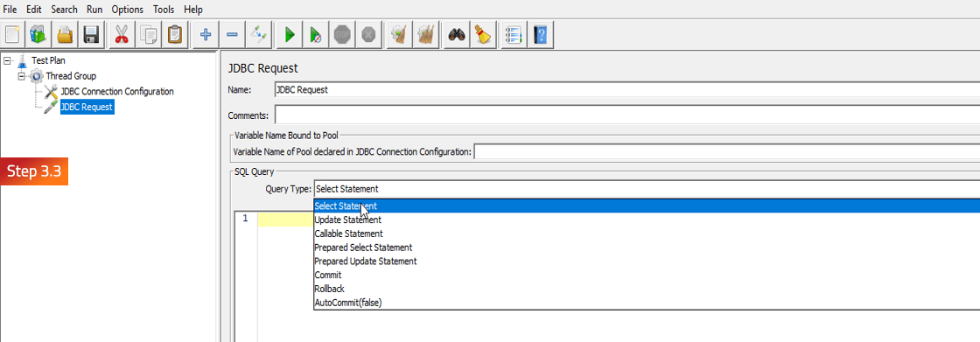The height and width of the screenshot is (342, 980).
Task: Collapse the Thread Group tree node
Action: 23,76
